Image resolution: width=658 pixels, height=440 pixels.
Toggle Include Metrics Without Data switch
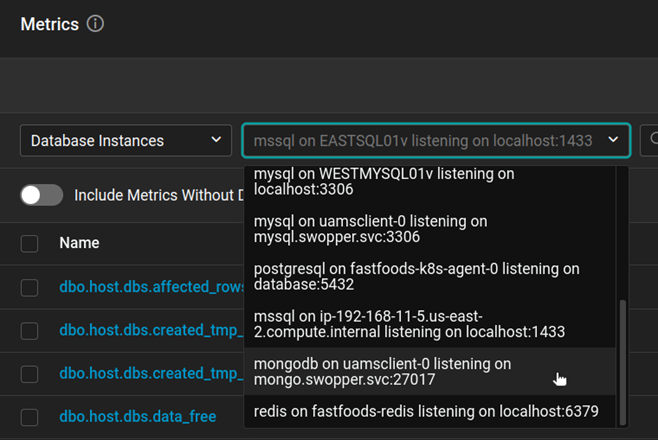coord(42,195)
